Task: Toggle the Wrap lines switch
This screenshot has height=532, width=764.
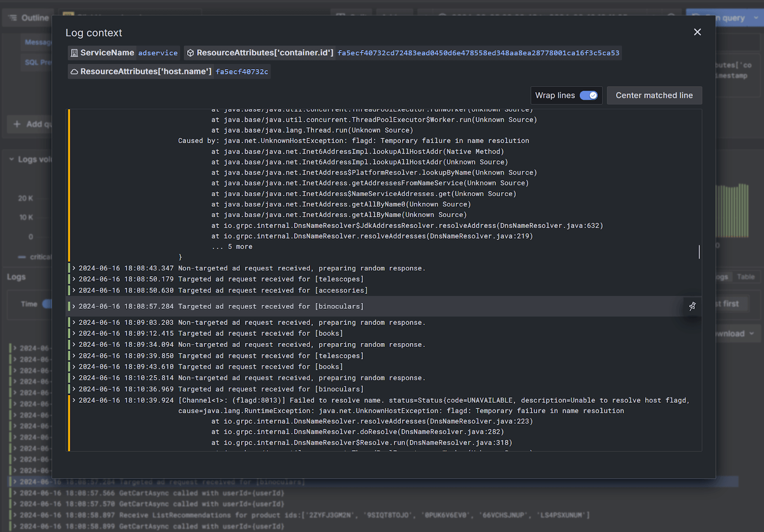Action: (588, 95)
